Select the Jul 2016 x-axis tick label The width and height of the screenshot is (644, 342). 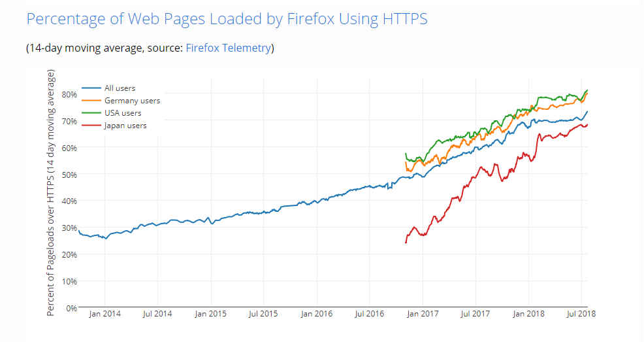369,315
